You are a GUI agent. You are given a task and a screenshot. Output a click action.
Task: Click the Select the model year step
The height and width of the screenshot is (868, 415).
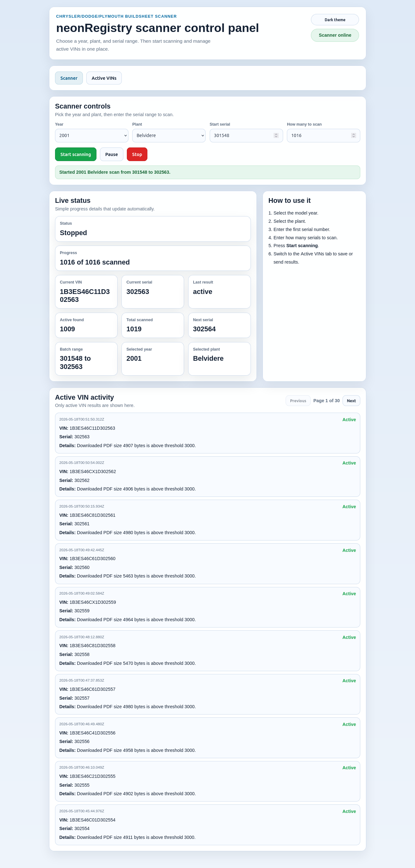tap(296, 213)
